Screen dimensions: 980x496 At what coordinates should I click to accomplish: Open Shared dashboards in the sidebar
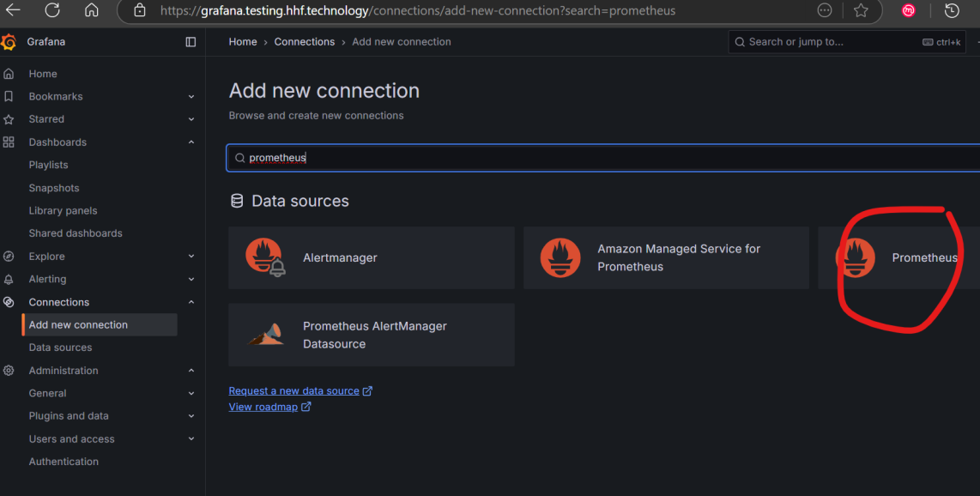[76, 233]
